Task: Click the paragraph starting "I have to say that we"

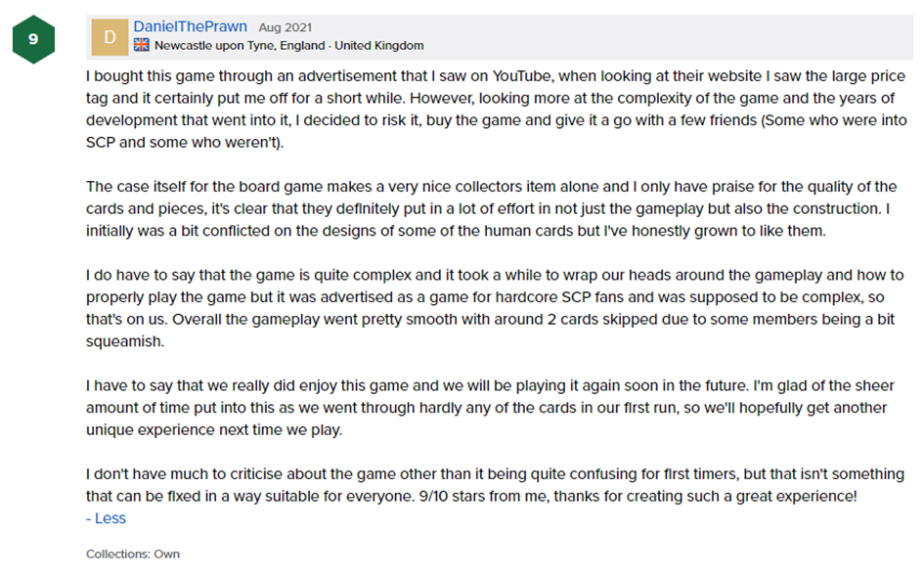Action: [489, 408]
